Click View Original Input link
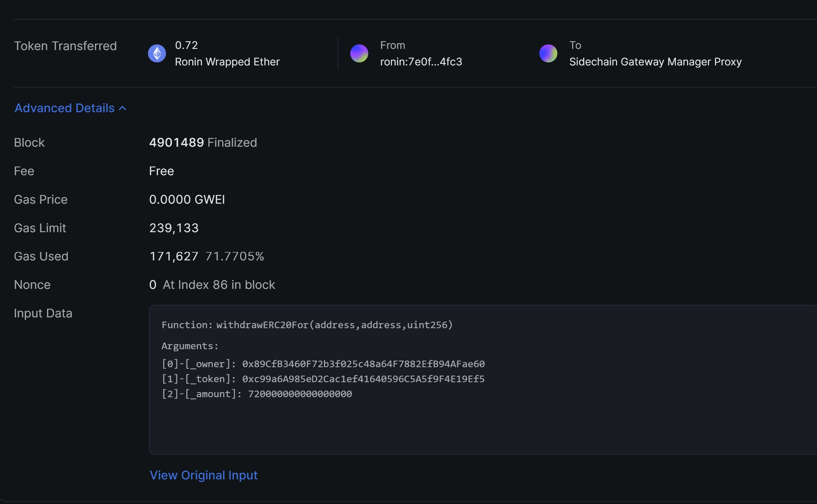 (203, 475)
